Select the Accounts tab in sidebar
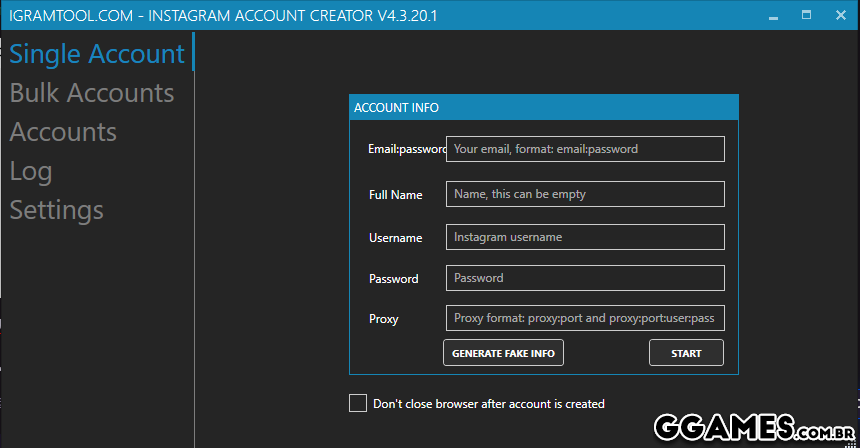The height and width of the screenshot is (448, 860). point(63,132)
